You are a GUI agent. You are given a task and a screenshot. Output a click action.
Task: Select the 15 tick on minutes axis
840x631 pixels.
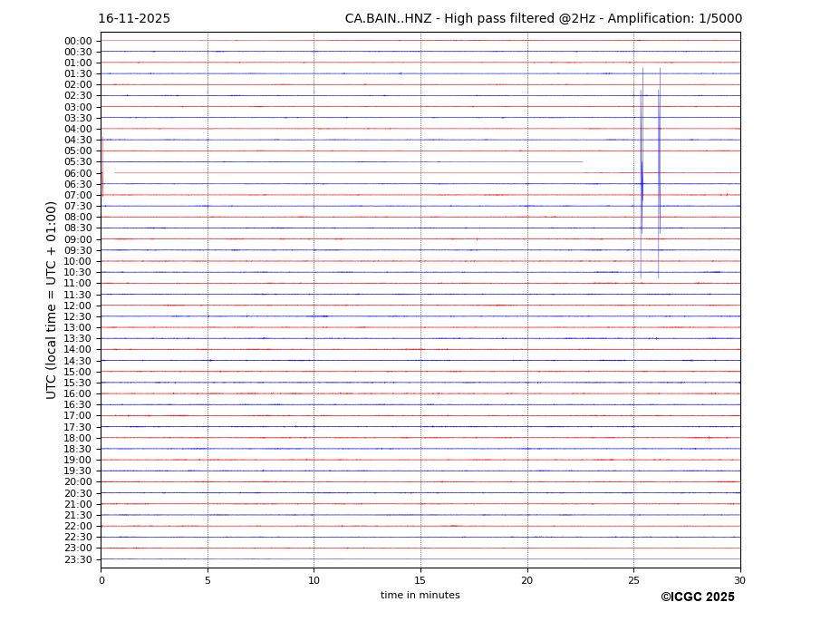[x=420, y=580]
